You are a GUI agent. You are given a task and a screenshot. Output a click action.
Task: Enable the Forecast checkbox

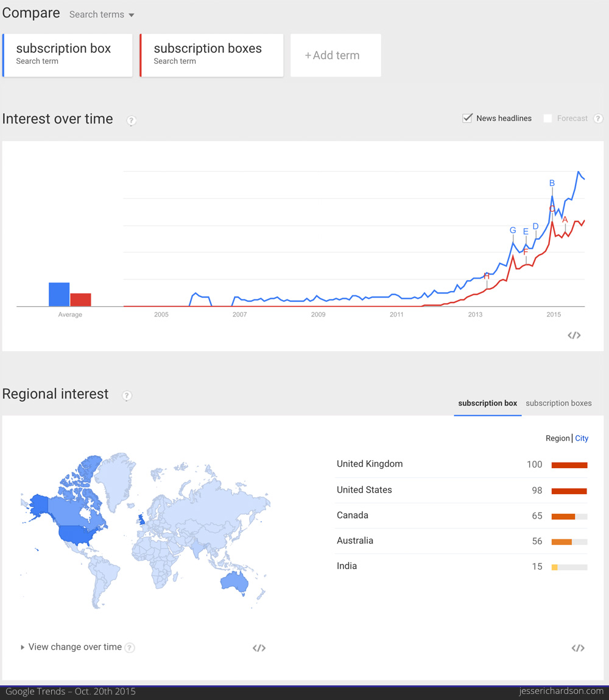[547, 118]
